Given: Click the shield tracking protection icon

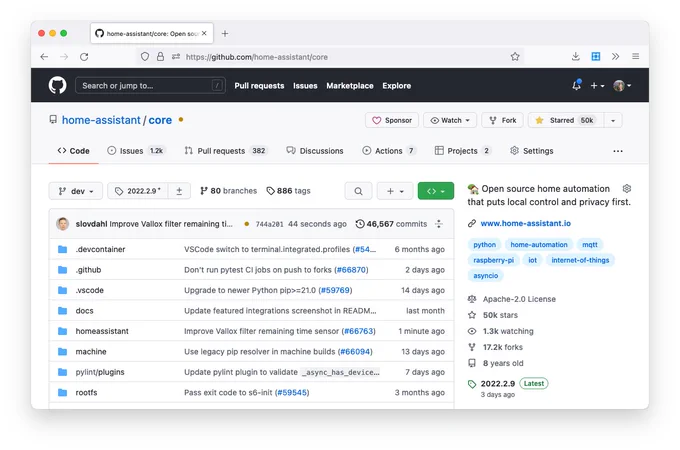Looking at the screenshot, I should (x=145, y=57).
